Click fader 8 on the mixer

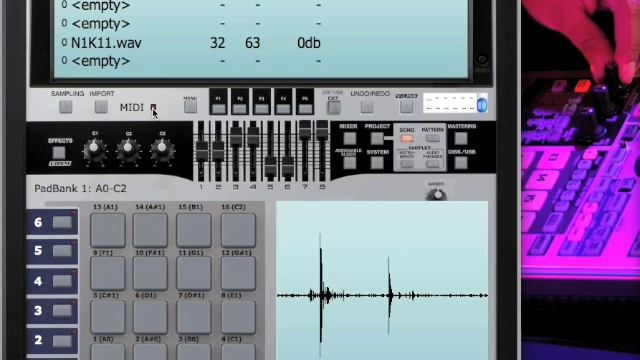tap(322, 130)
